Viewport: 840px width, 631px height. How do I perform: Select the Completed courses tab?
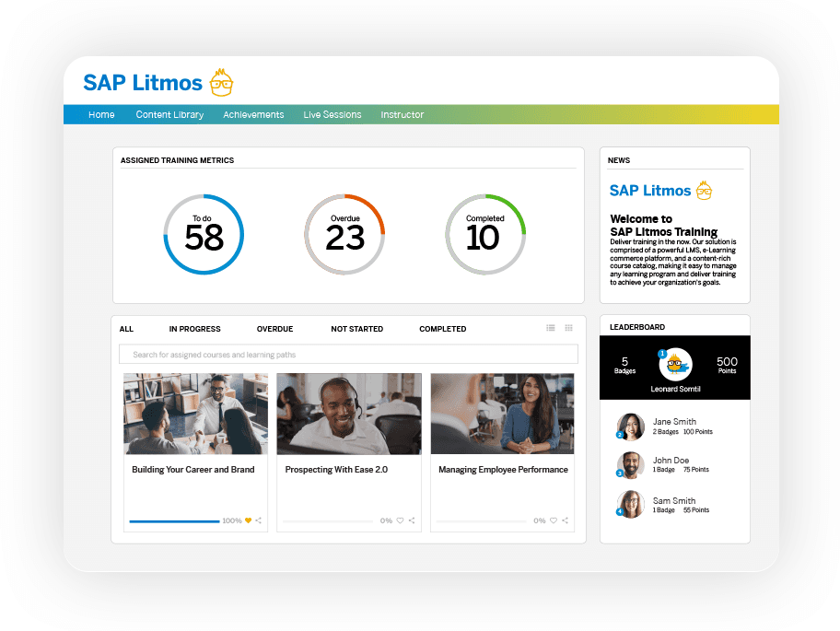(x=443, y=329)
